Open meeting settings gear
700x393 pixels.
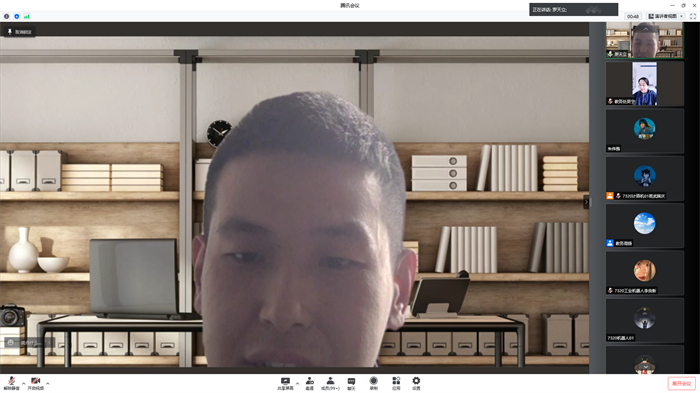(x=416, y=383)
